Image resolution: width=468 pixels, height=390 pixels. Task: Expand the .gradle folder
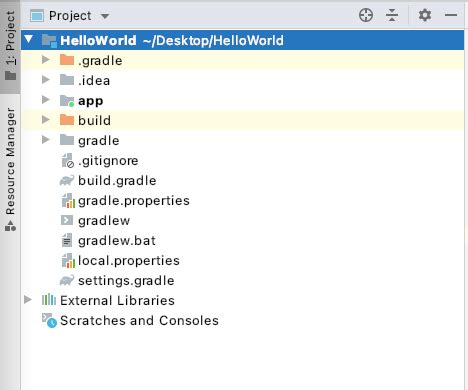click(46, 60)
